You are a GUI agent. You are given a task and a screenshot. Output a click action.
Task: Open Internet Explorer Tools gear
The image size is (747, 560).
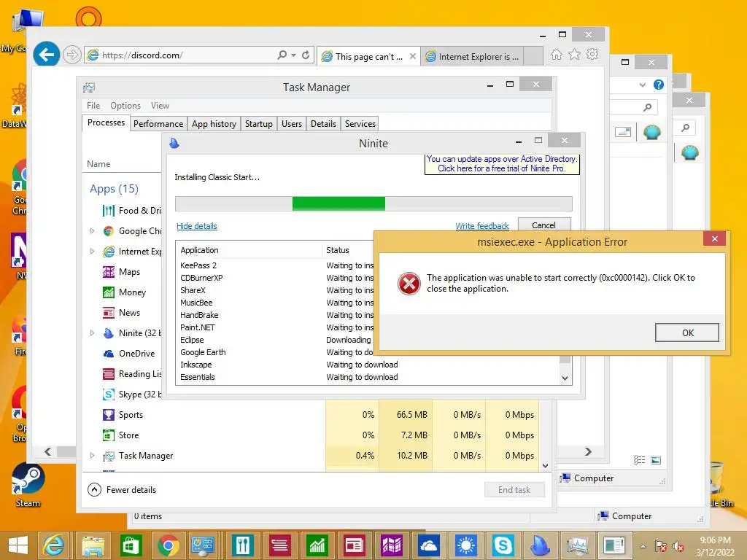click(592, 54)
